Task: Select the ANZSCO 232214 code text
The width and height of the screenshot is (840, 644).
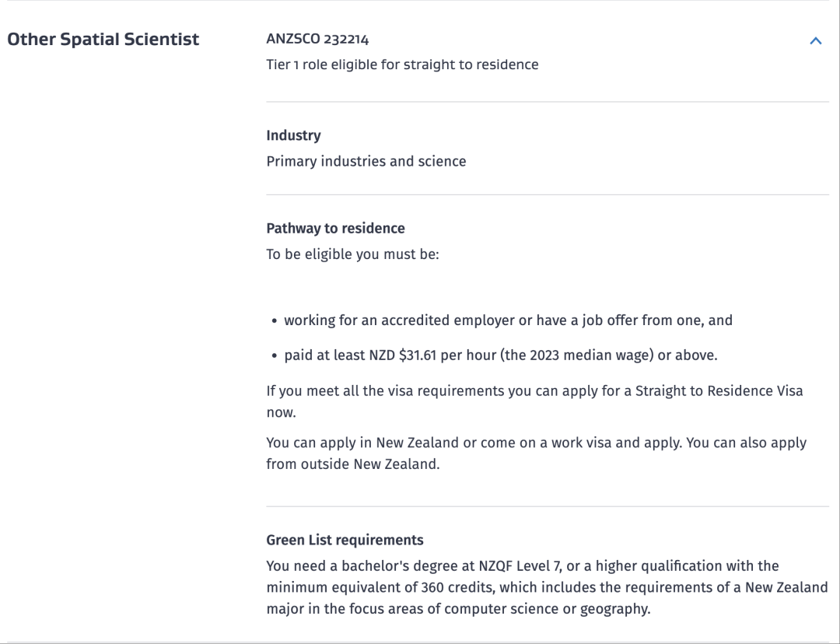Action: coord(317,39)
